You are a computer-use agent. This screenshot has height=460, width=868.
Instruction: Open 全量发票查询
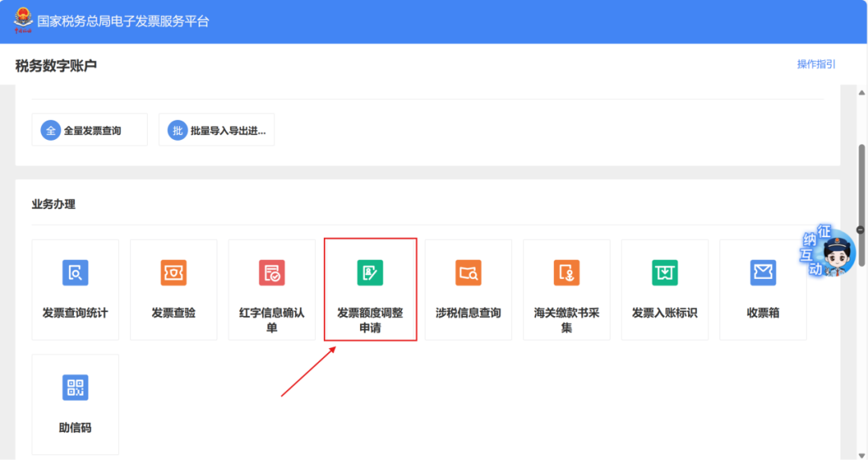[x=90, y=129]
